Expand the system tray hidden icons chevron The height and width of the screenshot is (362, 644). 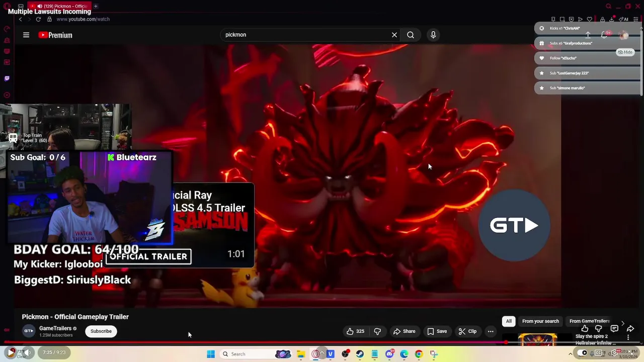coord(570,354)
